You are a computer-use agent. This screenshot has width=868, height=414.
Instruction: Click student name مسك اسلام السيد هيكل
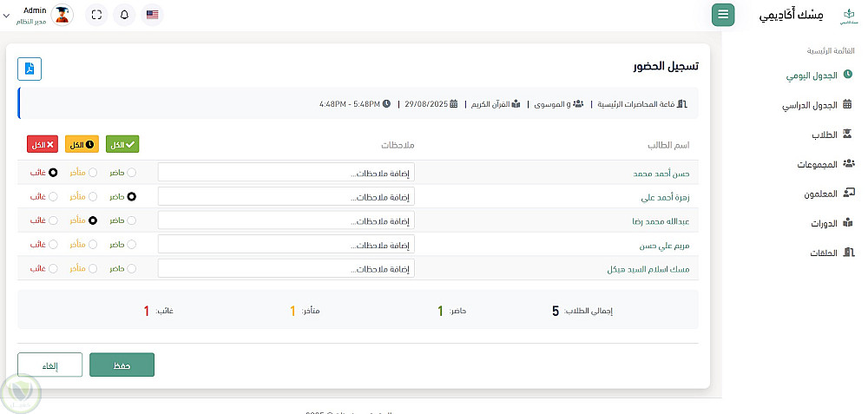coord(648,270)
